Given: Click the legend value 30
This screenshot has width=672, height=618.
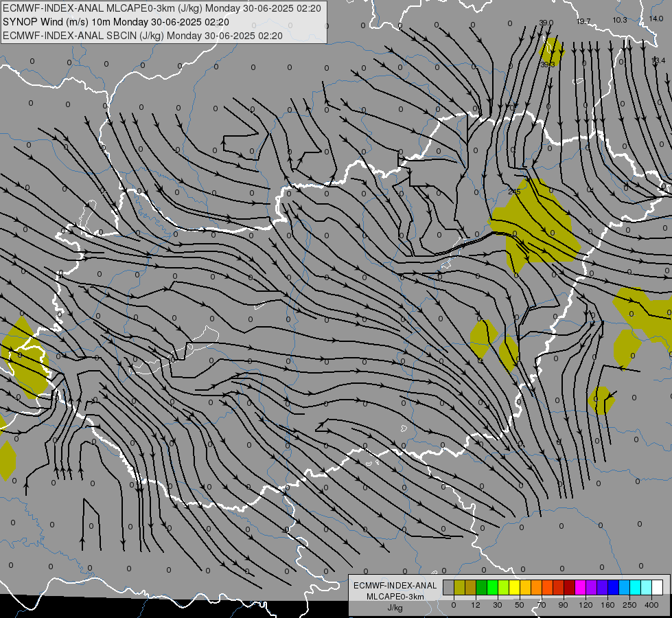Looking at the screenshot, I should [x=498, y=605].
